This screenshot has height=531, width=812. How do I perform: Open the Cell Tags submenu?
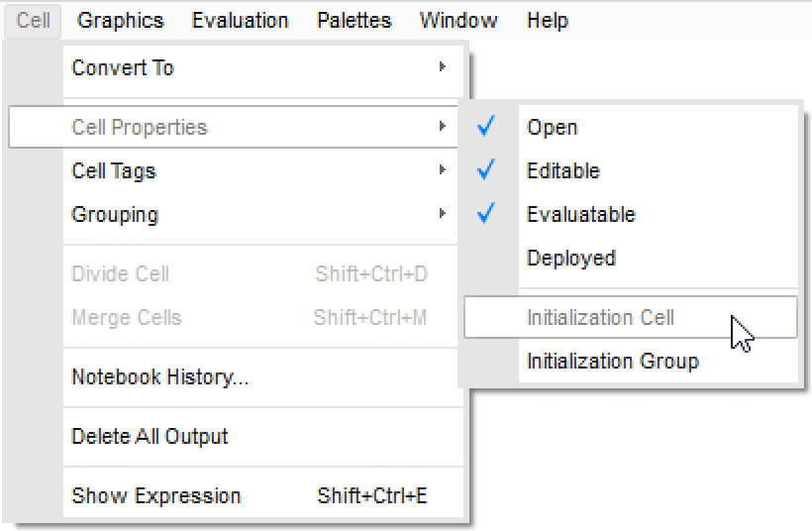(114, 171)
